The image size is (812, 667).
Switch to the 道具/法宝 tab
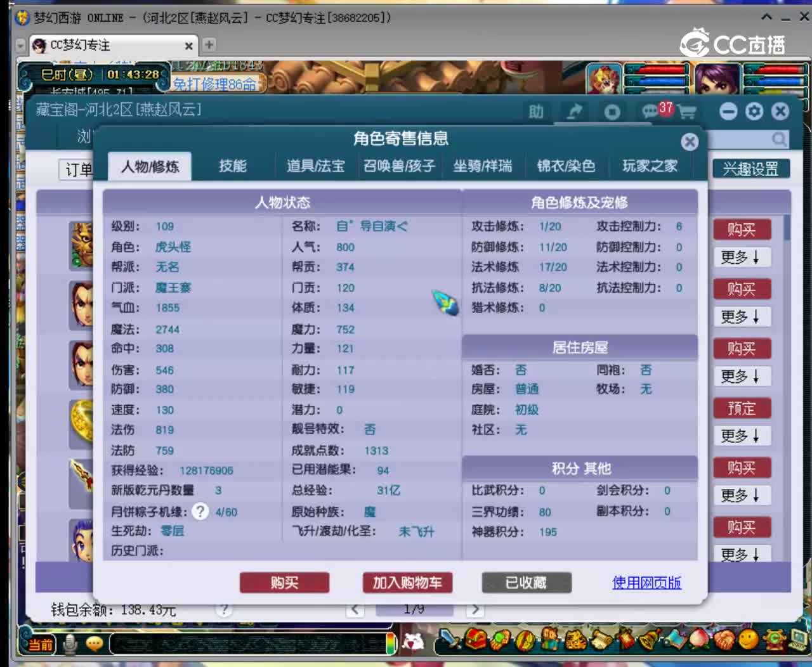[x=315, y=166]
